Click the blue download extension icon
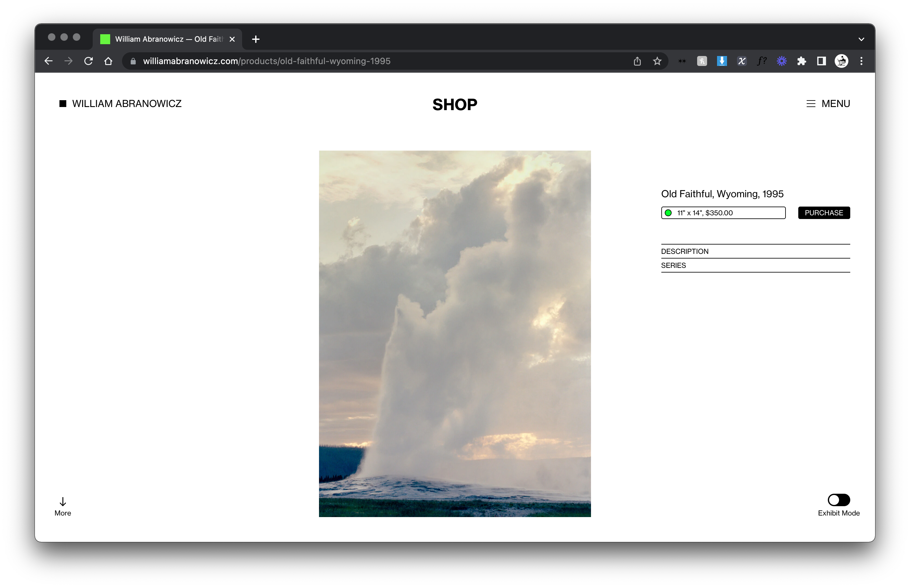 point(721,61)
